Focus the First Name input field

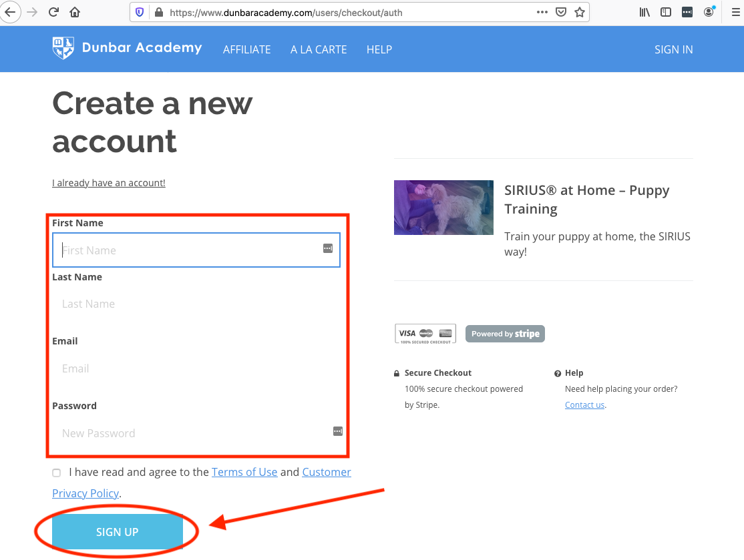coord(196,250)
